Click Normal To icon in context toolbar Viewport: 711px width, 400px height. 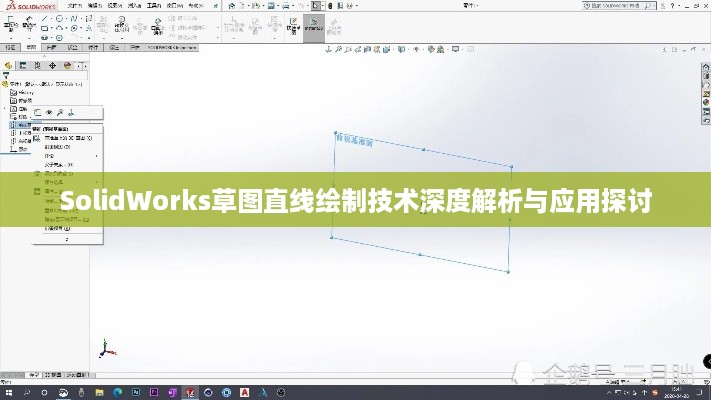tap(71, 112)
